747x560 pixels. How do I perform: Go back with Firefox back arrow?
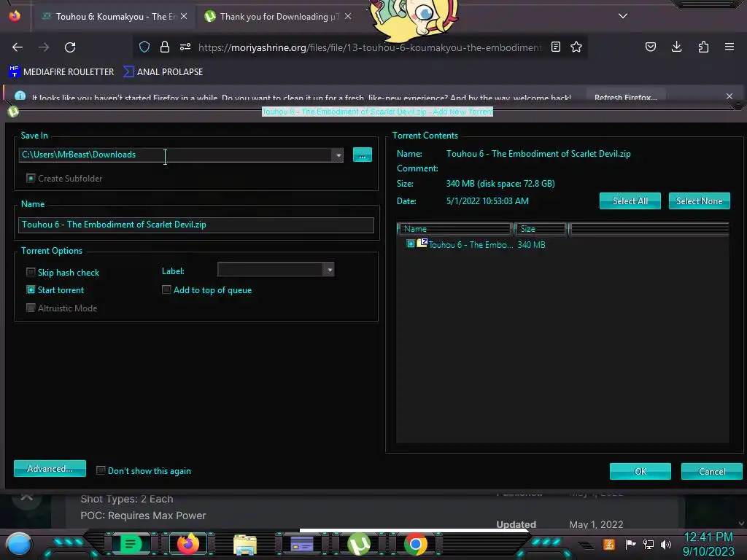18,47
